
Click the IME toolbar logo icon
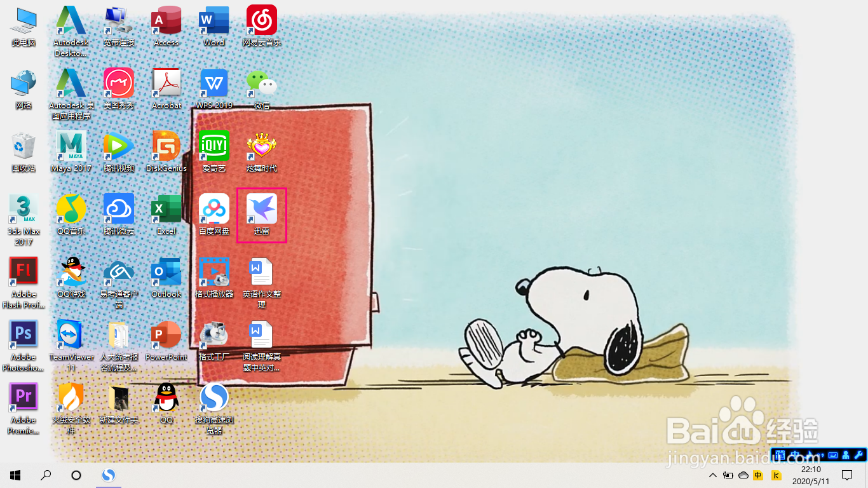tap(780, 455)
